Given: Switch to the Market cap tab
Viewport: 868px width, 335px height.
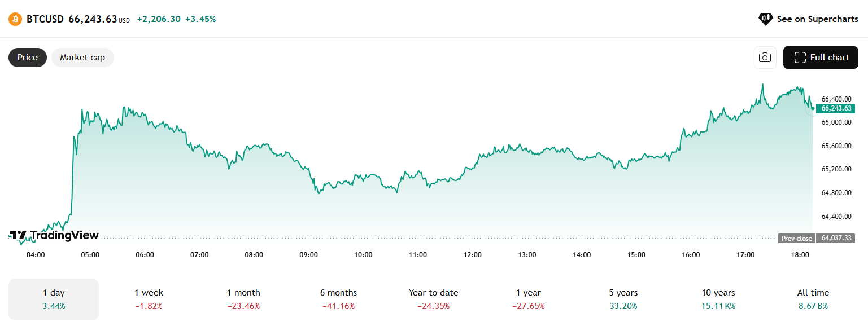Looking at the screenshot, I should click(82, 58).
